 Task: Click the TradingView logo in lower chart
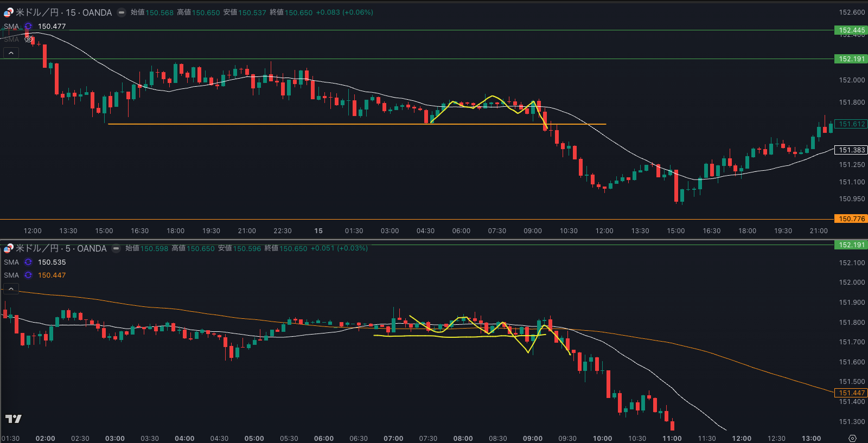pyautogui.click(x=13, y=419)
